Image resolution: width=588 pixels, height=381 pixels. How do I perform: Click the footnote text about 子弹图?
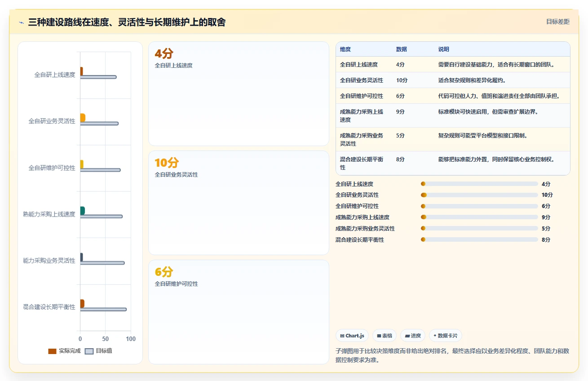[x=452, y=355]
